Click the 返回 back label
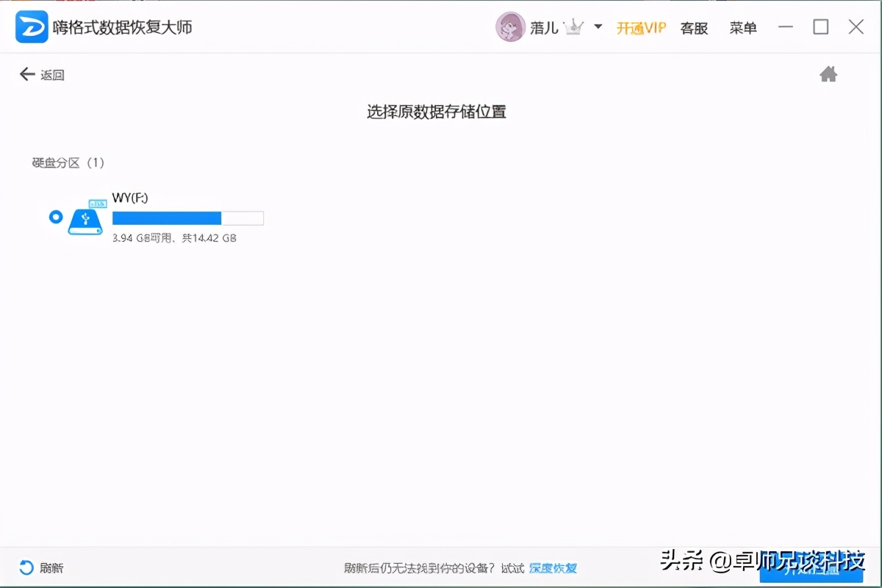The width and height of the screenshot is (882, 588). [x=50, y=74]
